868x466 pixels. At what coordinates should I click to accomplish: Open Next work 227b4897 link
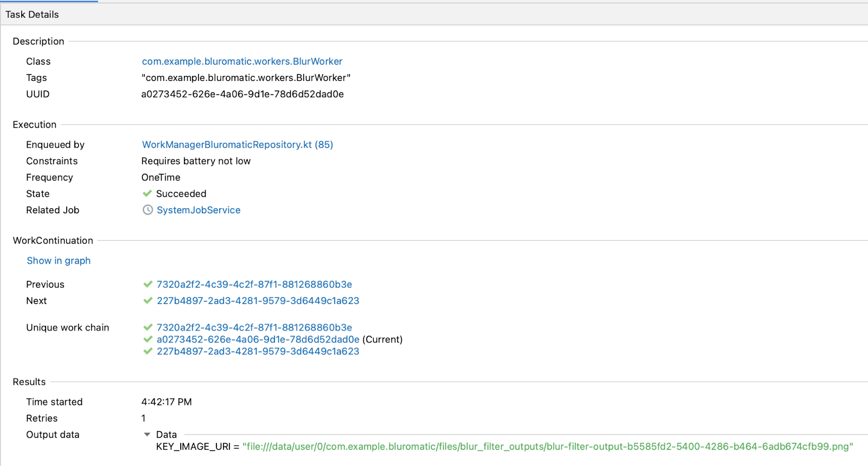point(258,301)
